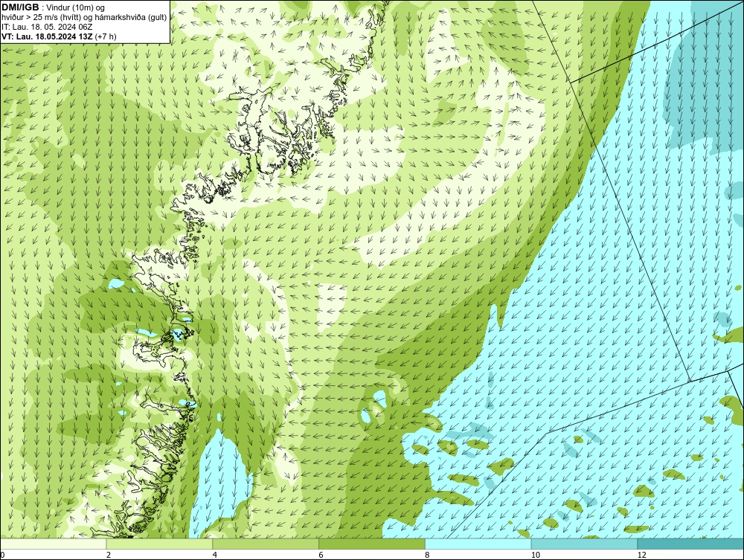The width and height of the screenshot is (744, 560).
Task: Click the 10–12 m/s cyan legend swatch
Action: [x=585, y=544]
